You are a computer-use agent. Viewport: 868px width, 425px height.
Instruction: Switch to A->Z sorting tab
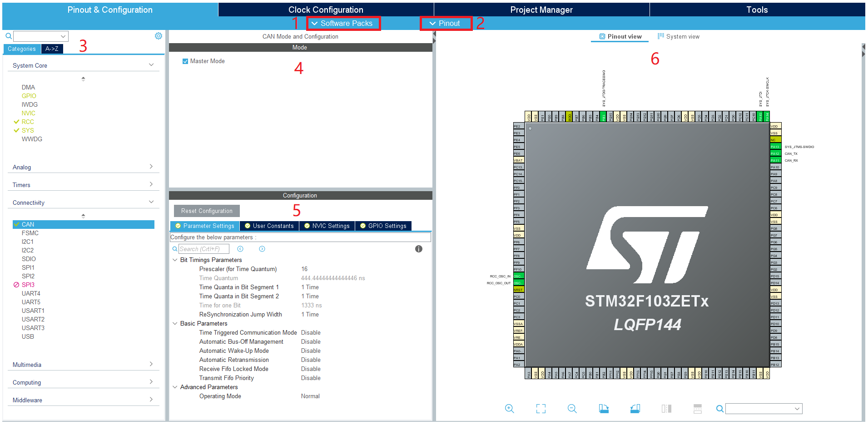point(52,49)
